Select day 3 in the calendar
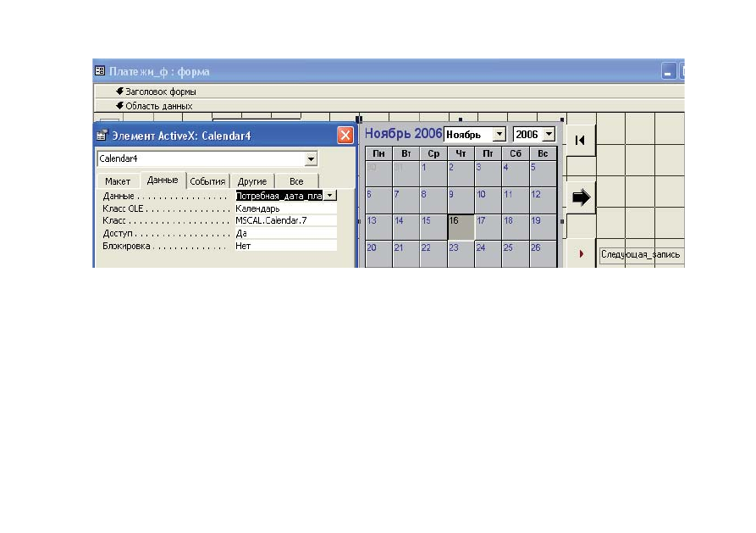Viewport: 756px width, 533px height. click(x=488, y=174)
